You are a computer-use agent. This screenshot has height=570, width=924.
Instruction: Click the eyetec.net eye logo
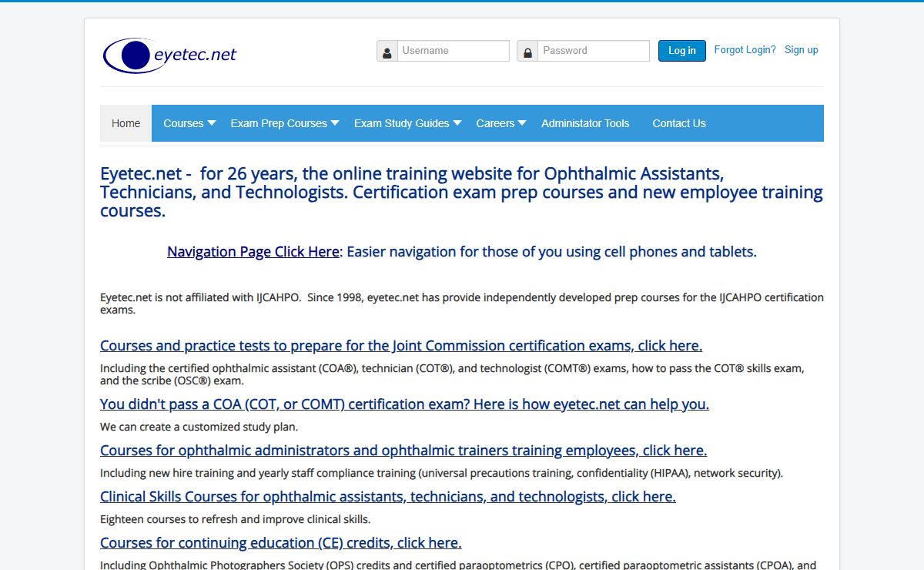(x=169, y=55)
